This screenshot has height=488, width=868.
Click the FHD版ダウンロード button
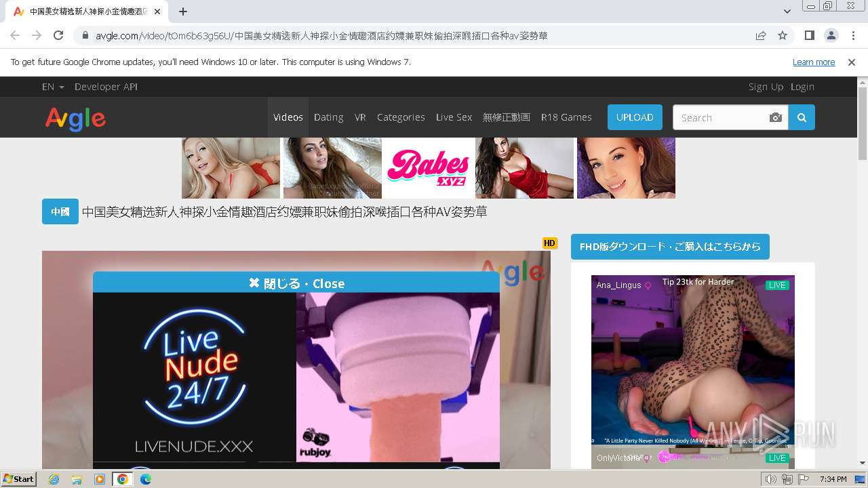[x=670, y=247]
